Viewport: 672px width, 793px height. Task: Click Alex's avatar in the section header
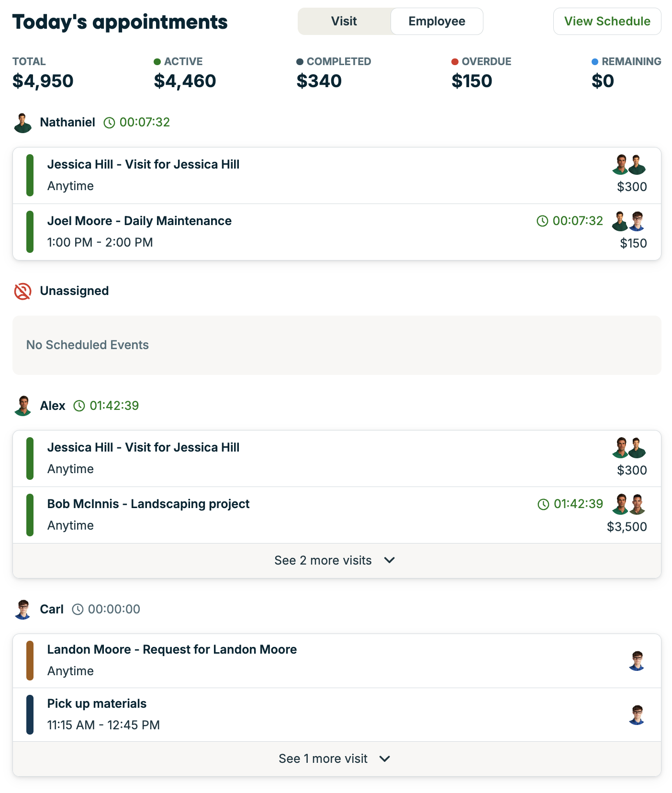[x=22, y=406]
